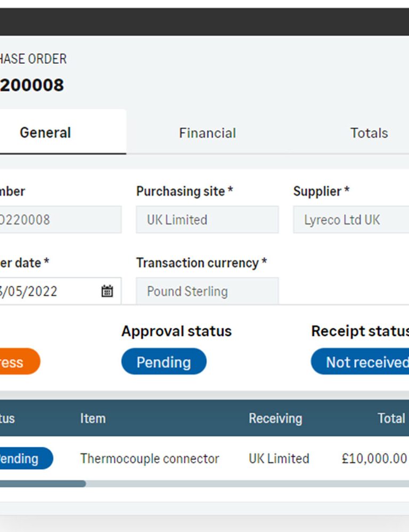Open the order date calendar picker
409x532 pixels.
(x=107, y=291)
